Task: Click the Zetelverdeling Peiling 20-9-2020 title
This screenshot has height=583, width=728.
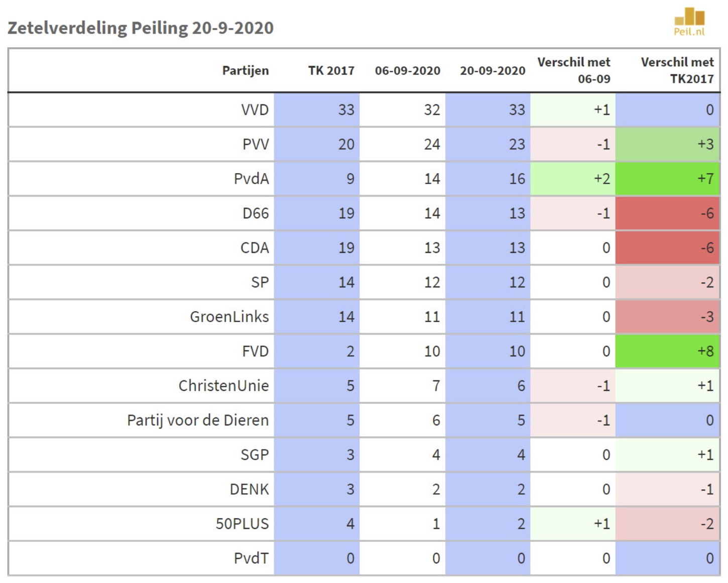Action: pyautogui.click(x=141, y=28)
